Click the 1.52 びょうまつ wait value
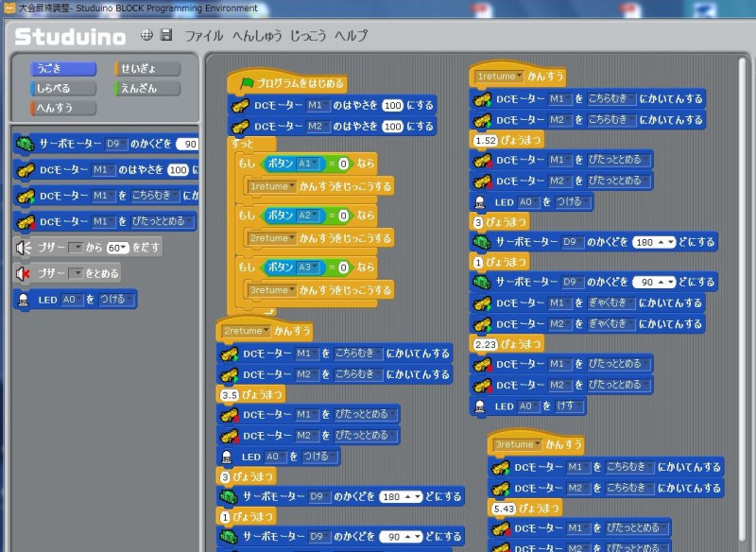This screenshot has height=552, width=756. (485, 140)
